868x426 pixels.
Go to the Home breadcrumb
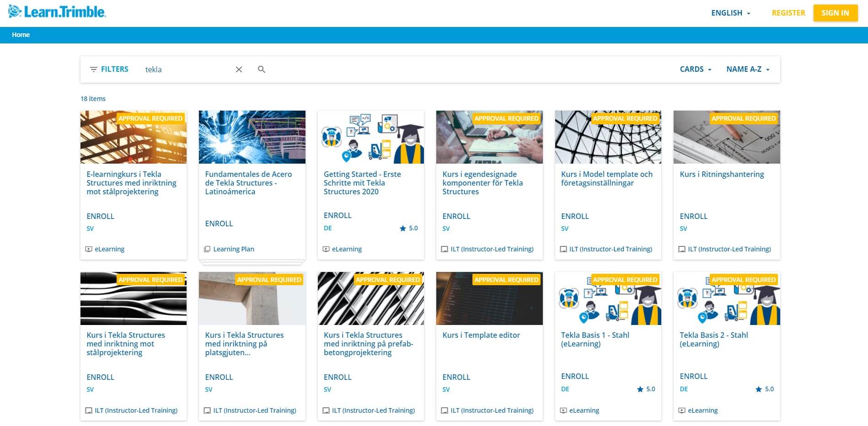(x=21, y=35)
